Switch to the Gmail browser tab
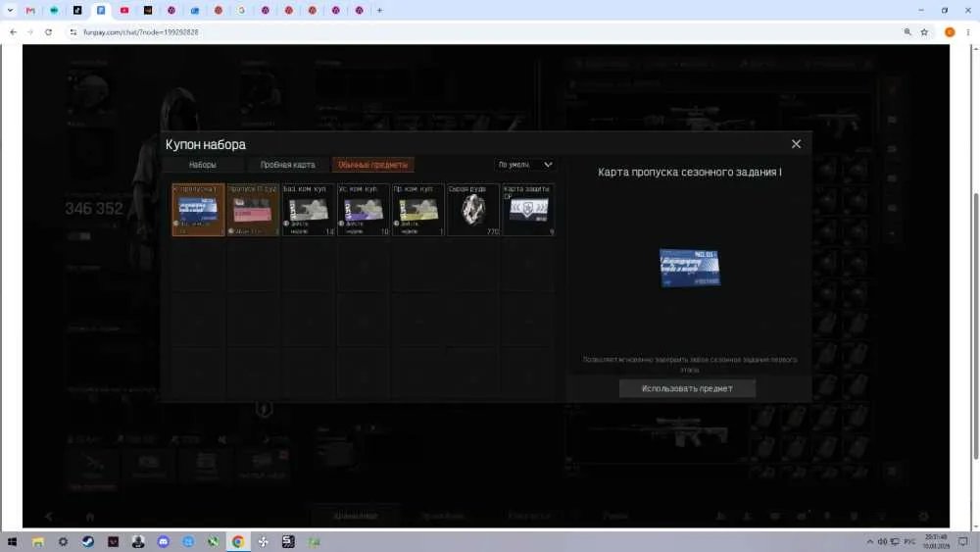 tap(30, 10)
